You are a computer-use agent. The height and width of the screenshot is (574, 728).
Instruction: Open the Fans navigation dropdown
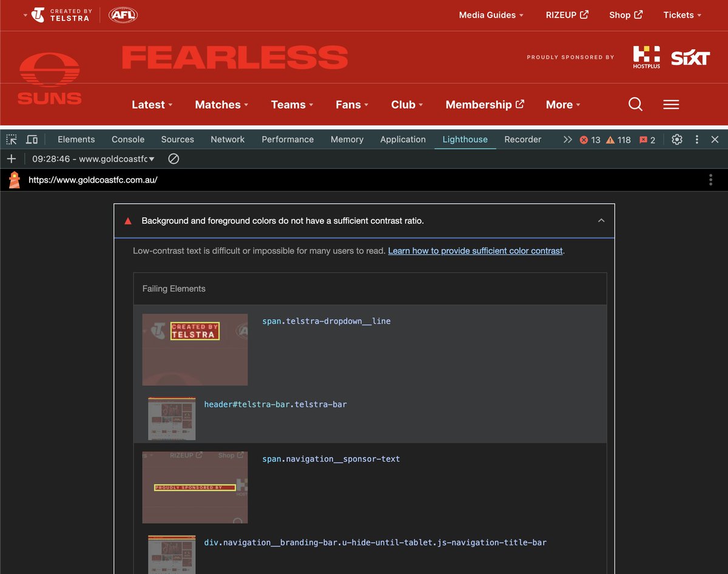pyautogui.click(x=352, y=104)
